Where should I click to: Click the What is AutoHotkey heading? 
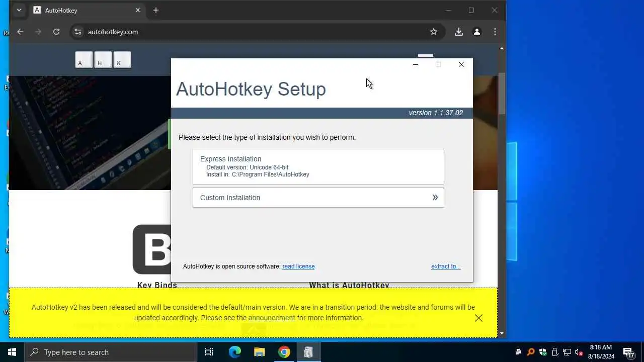click(x=349, y=285)
